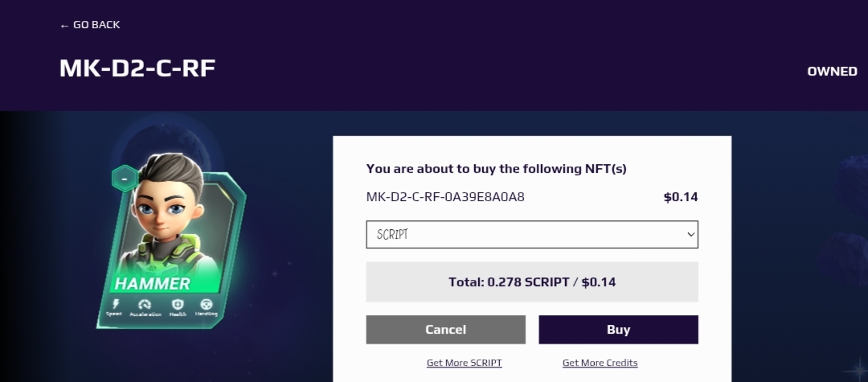Click the Handling steering wheel icon

coord(207,305)
